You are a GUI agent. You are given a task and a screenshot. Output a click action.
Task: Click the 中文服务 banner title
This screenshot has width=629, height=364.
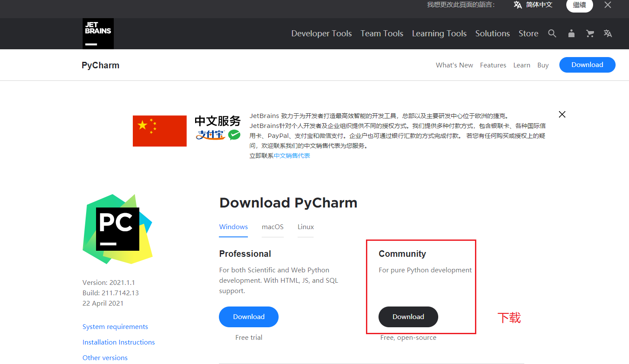click(218, 121)
